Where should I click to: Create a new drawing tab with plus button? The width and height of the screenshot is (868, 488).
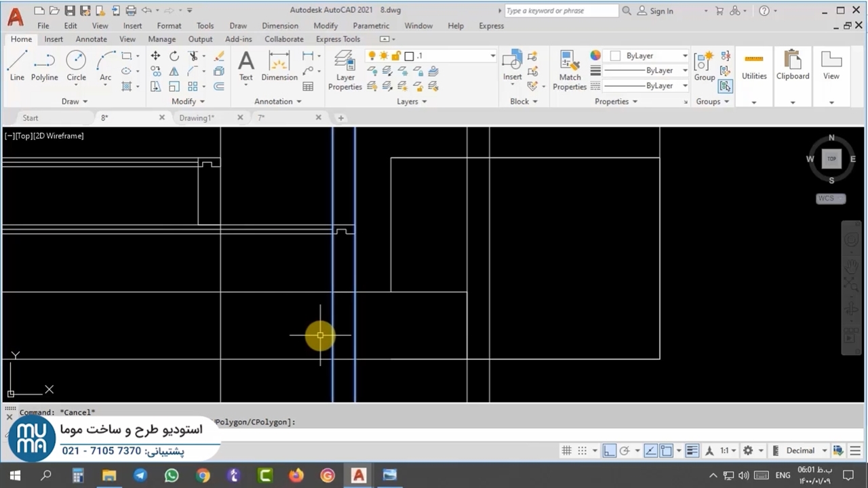(340, 118)
